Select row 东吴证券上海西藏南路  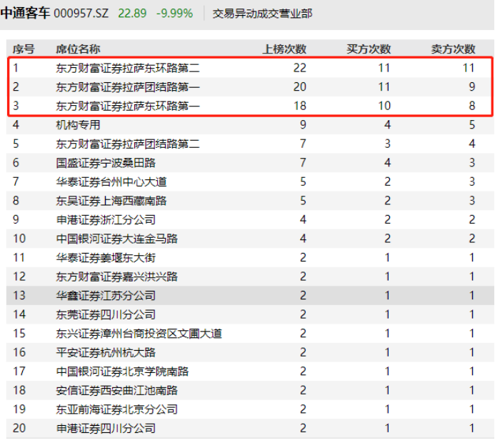pyautogui.click(x=250, y=201)
